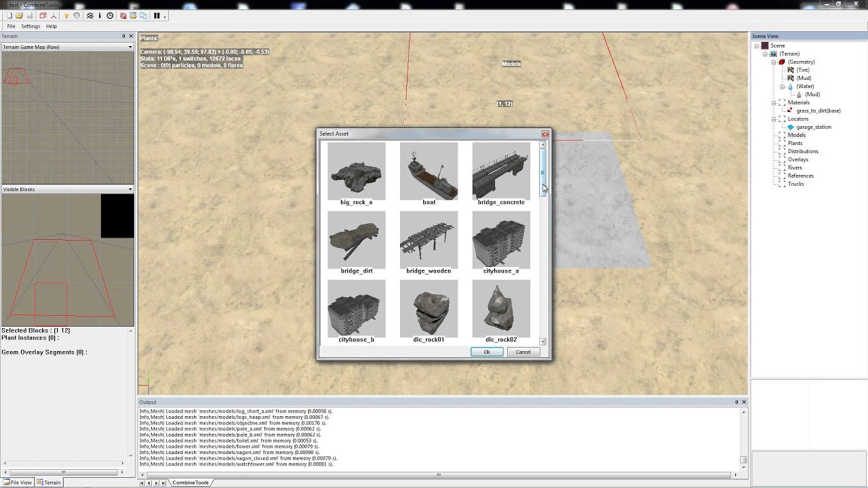Image resolution: width=868 pixels, height=488 pixels.
Task: Click the Select Asset vertical scrollbar thumb
Action: coord(542,171)
